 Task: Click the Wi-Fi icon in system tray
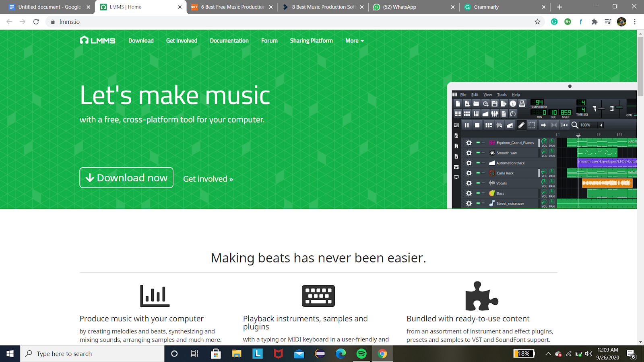tap(569, 354)
